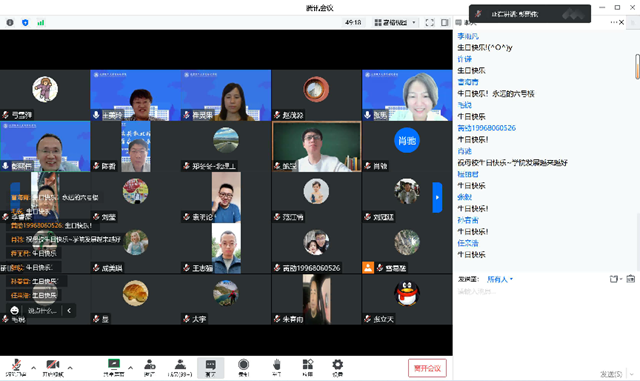Screen dimensions: 640x381
Task: Start recording with the record icon
Action: pos(244,368)
